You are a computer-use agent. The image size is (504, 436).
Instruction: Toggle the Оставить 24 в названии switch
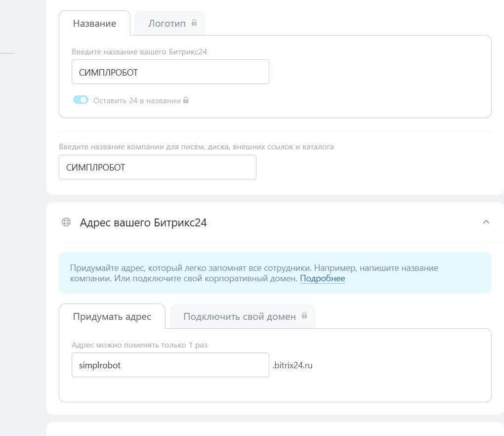[81, 100]
